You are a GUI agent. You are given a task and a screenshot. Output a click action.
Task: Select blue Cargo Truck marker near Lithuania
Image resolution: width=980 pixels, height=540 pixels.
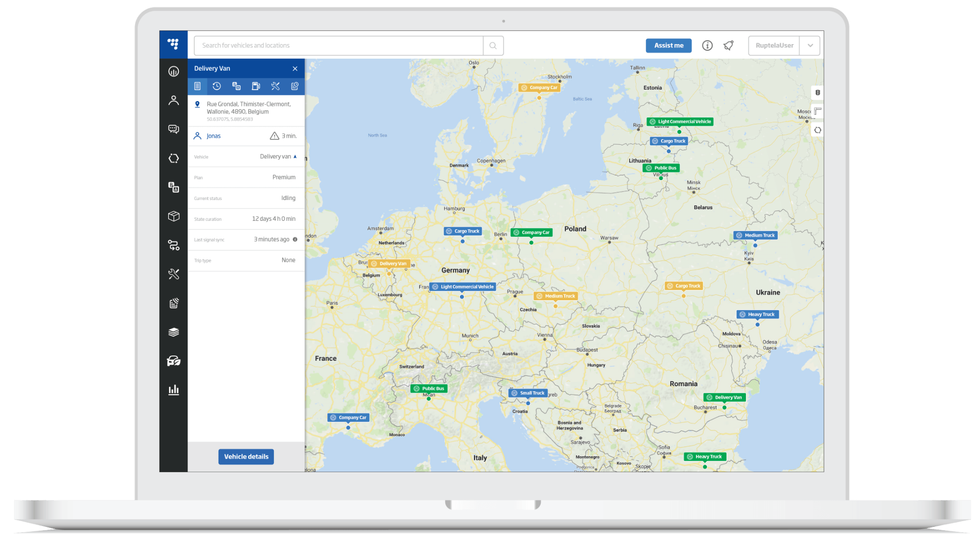click(669, 141)
